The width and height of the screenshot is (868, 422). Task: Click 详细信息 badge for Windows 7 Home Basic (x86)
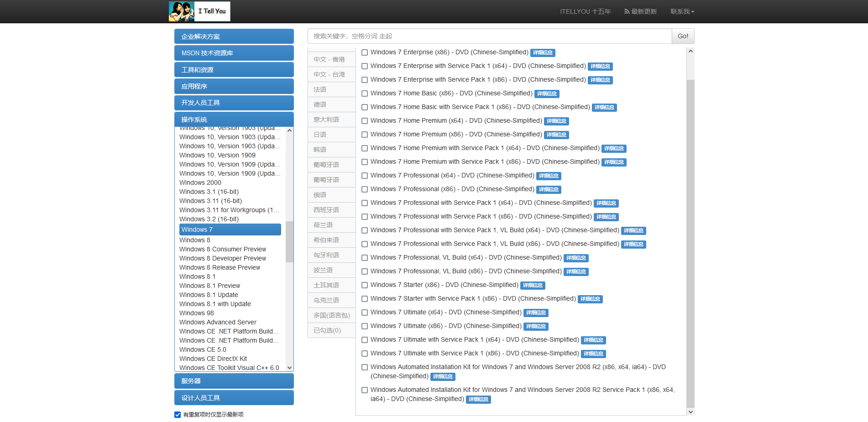click(546, 94)
